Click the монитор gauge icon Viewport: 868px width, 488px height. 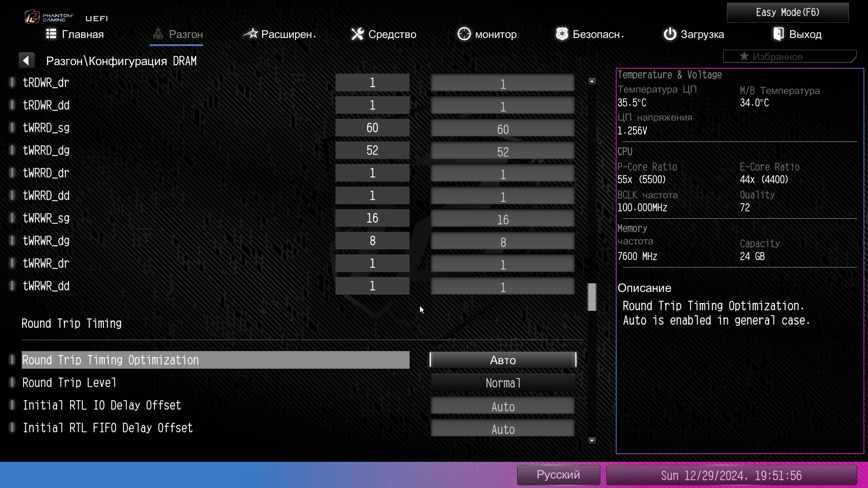(x=464, y=34)
